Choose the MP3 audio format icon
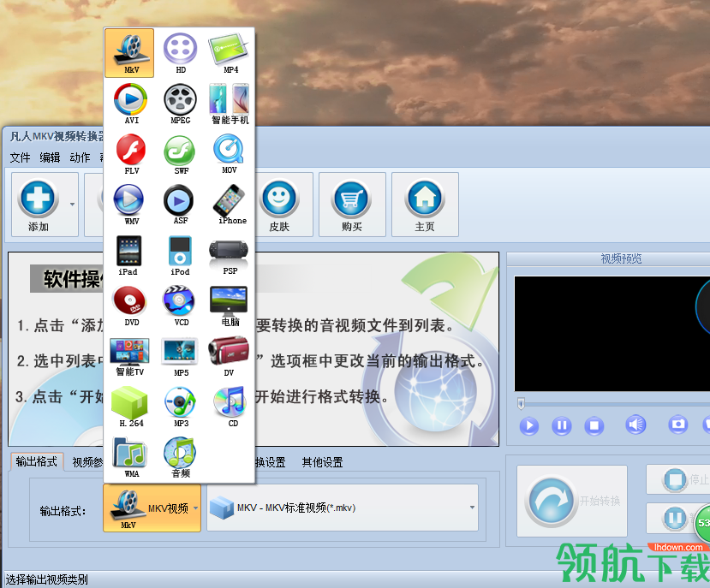The height and width of the screenshot is (588, 710). pos(180,407)
